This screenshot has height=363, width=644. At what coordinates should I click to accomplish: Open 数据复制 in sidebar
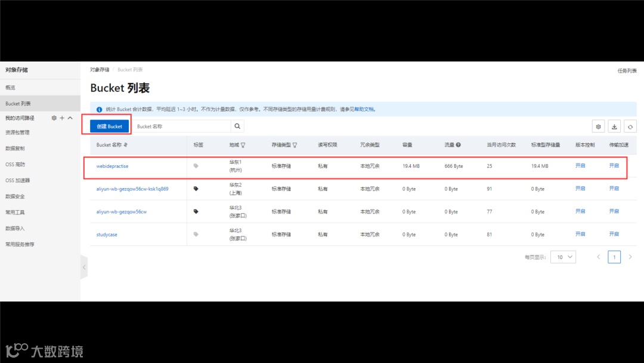click(15, 149)
